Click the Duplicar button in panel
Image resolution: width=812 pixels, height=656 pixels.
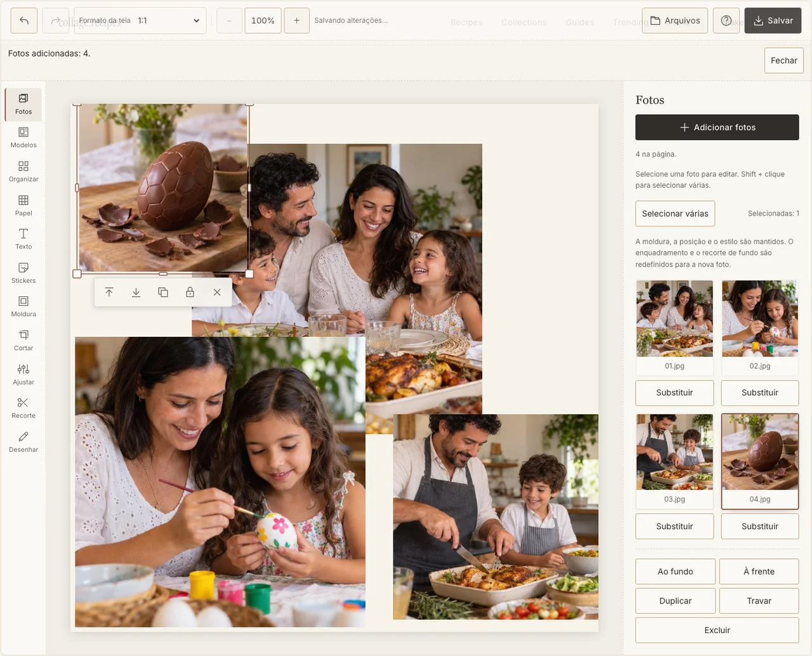pos(676,601)
